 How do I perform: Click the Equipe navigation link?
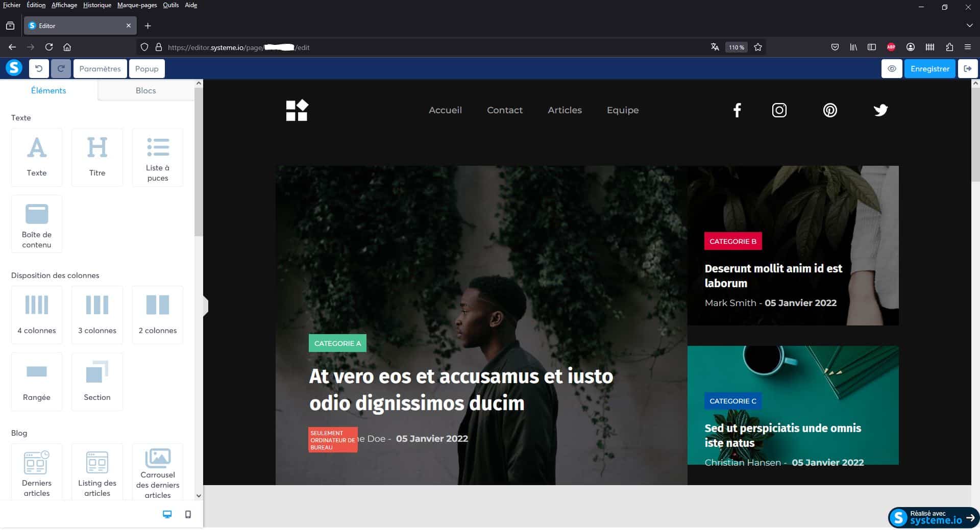coord(623,110)
